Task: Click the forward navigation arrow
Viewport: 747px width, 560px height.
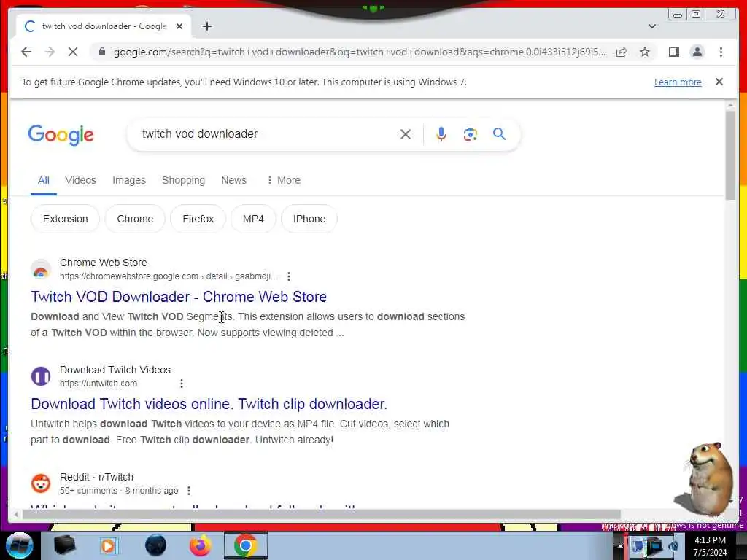Action: tap(50, 52)
